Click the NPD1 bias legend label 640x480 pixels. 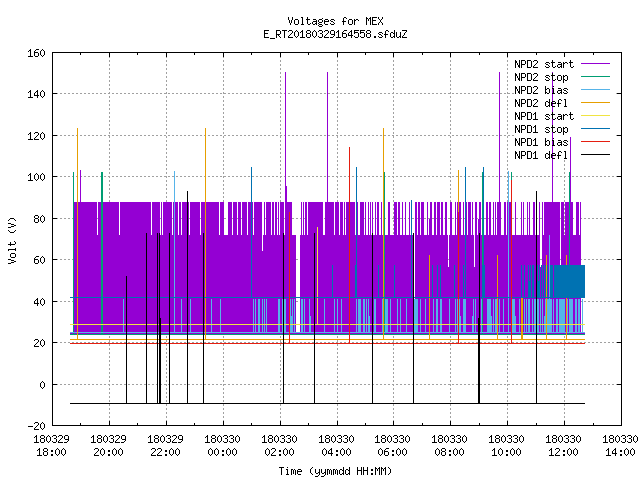(x=541, y=142)
